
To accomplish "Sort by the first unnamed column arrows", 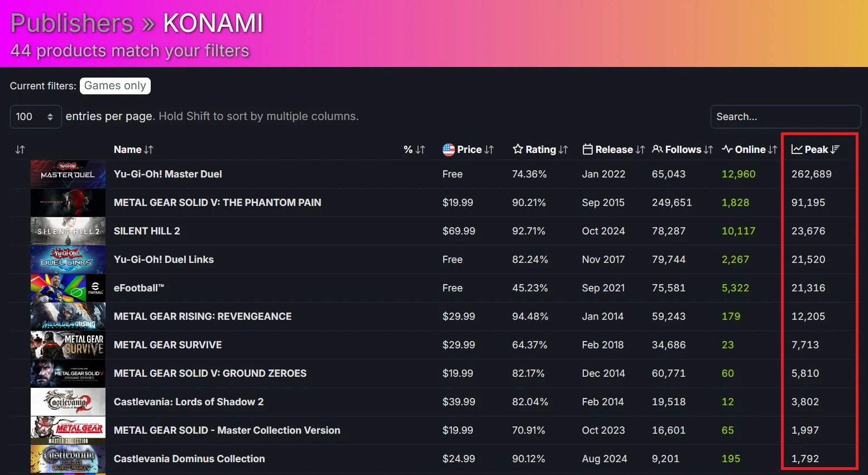I will pos(20,150).
